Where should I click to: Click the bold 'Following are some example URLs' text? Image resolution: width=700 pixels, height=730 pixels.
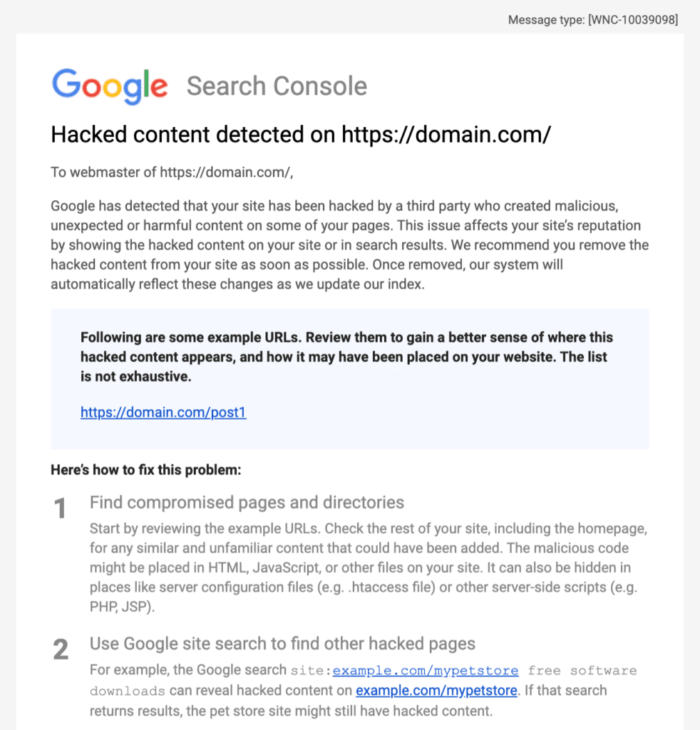(346, 356)
